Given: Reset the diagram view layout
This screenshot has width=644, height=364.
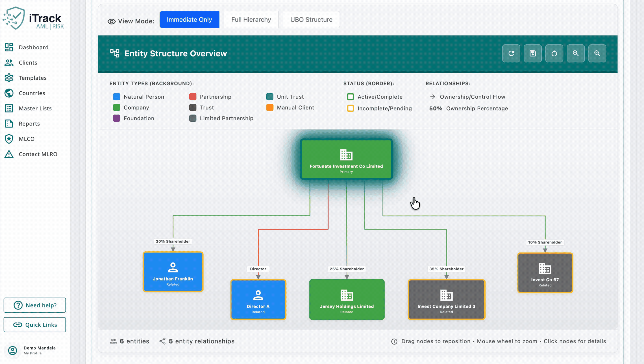Looking at the screenshot, I should coord(554,53).
